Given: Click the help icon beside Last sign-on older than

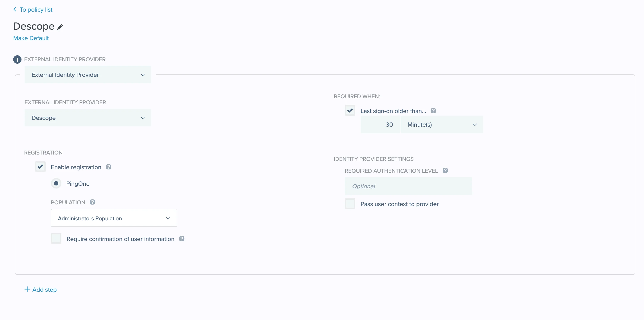Looking at the screenshot, I should click(433, 110).
